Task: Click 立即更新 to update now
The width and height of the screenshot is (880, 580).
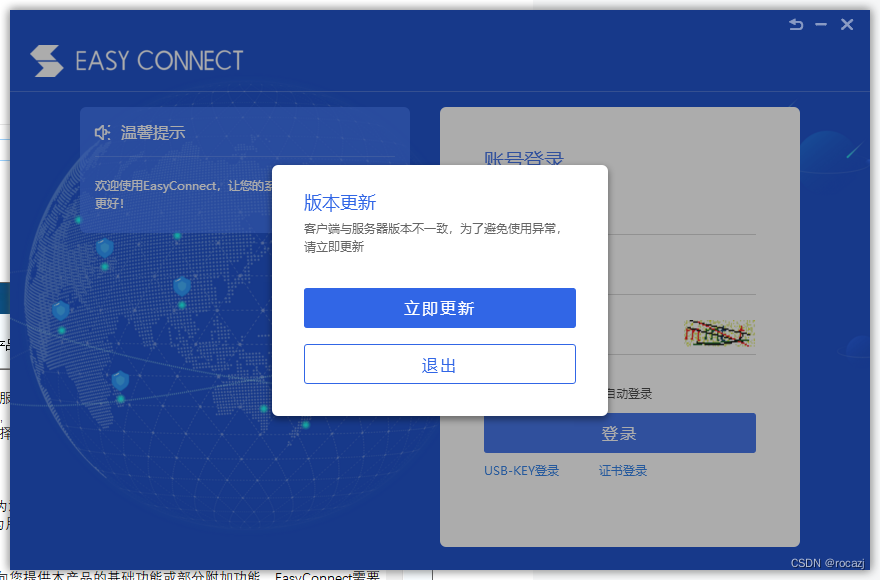Action: [x=440, y=308]
